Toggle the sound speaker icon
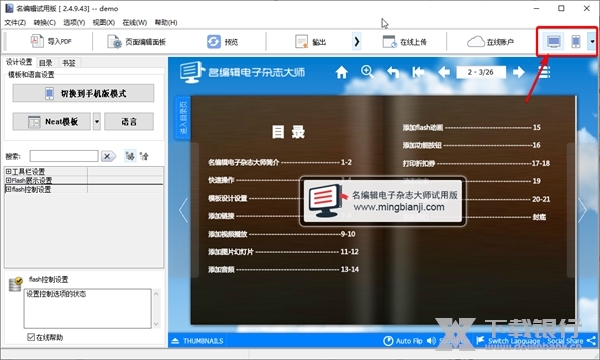The width and height of the screenshot is (600, 360). tap(431, 340)
